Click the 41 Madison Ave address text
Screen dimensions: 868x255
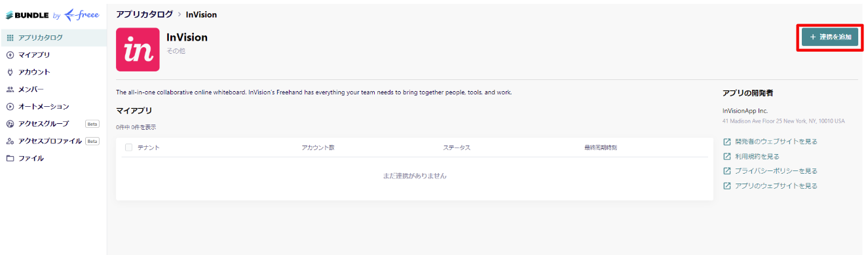click(783, 121)
